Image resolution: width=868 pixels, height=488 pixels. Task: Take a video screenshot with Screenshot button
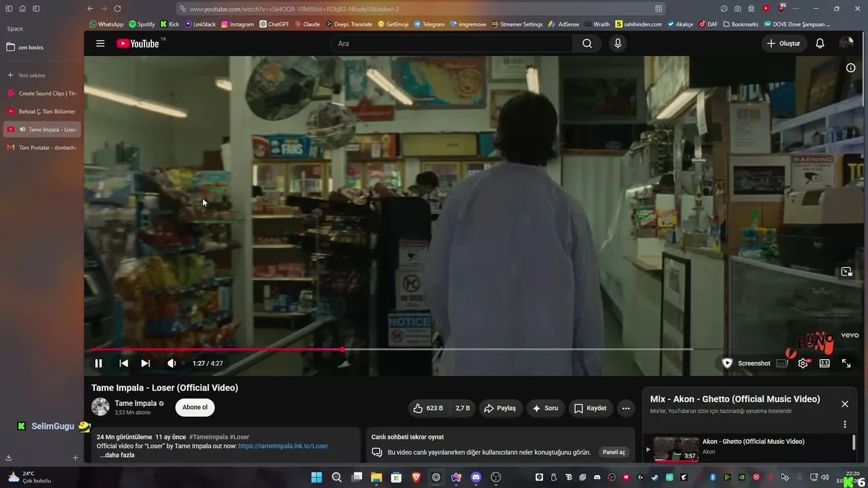747,363
